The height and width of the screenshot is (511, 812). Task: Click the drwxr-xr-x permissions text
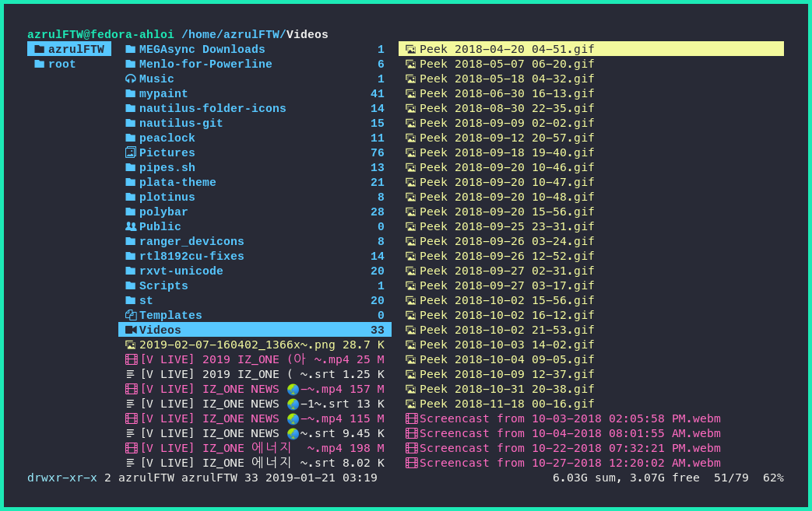coord(62,478)
